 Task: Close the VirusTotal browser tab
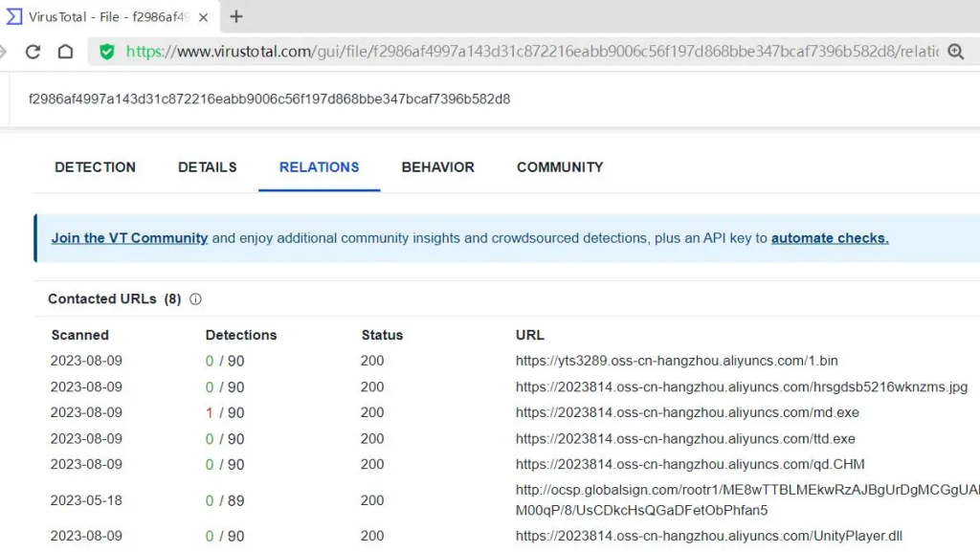(203, 17)
